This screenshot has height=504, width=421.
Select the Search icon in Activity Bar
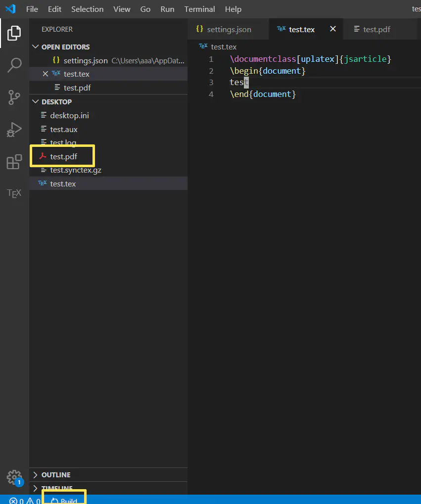pyautogui.click(x=14, y=65)
